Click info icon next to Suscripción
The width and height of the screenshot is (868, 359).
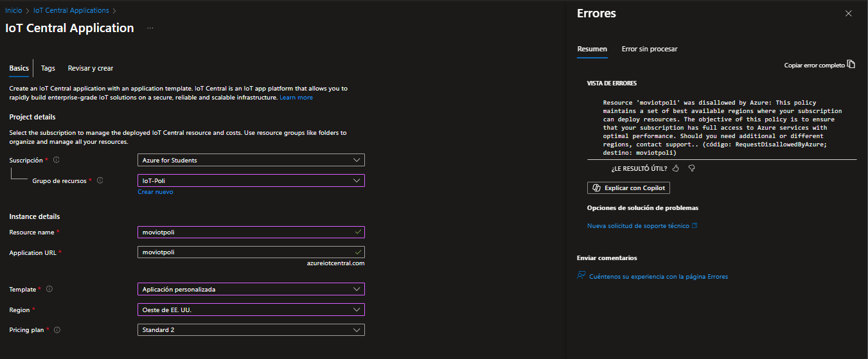pyautogui.click(x=56, y=160)
